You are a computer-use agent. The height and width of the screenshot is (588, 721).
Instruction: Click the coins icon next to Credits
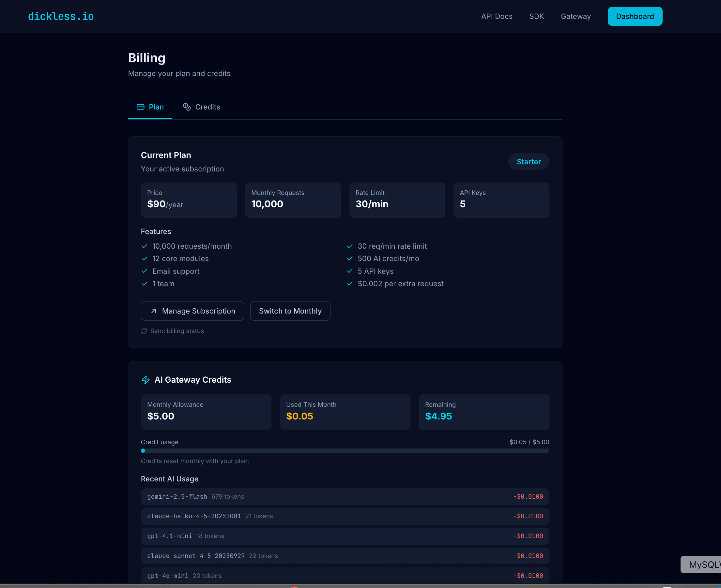click(187, 107)
